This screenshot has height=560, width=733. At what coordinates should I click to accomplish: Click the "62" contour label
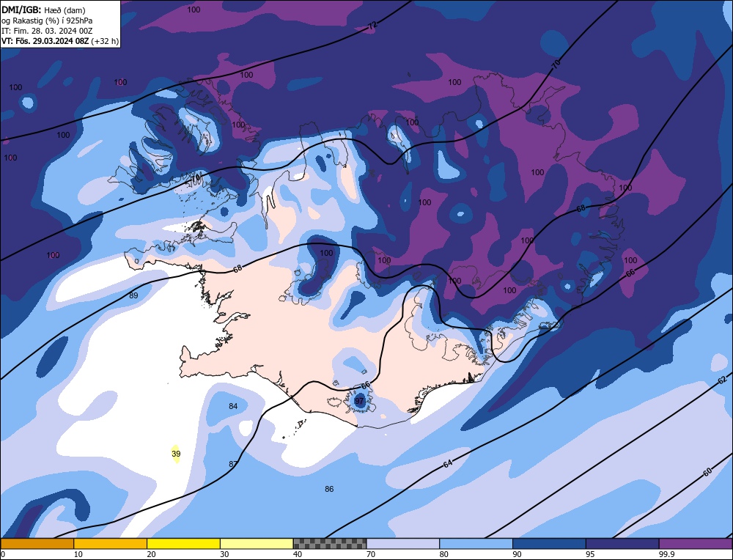tap(722, 380)
